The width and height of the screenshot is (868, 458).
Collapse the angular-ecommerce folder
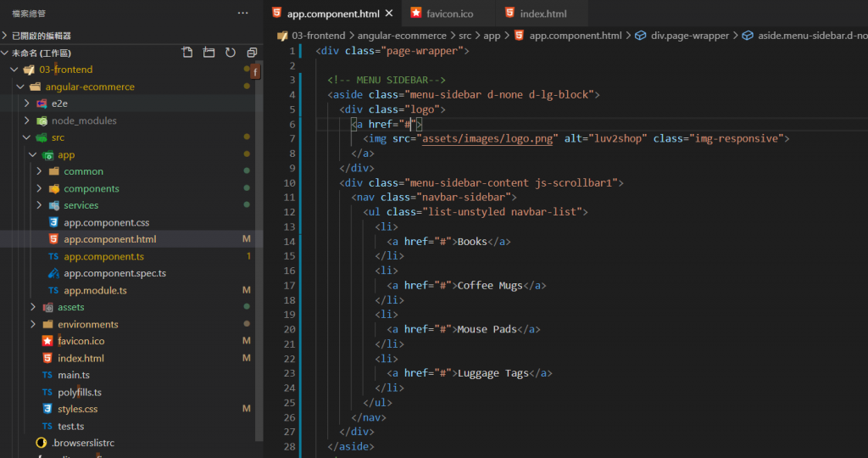[x=20, y=87]
